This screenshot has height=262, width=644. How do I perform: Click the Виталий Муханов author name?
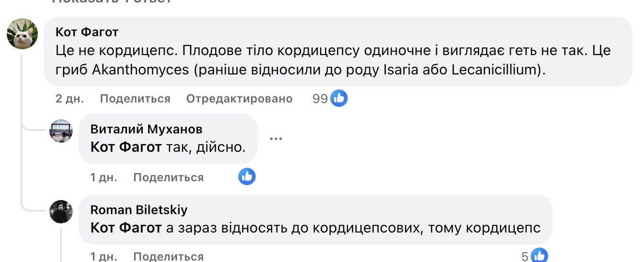click(146, 129)
